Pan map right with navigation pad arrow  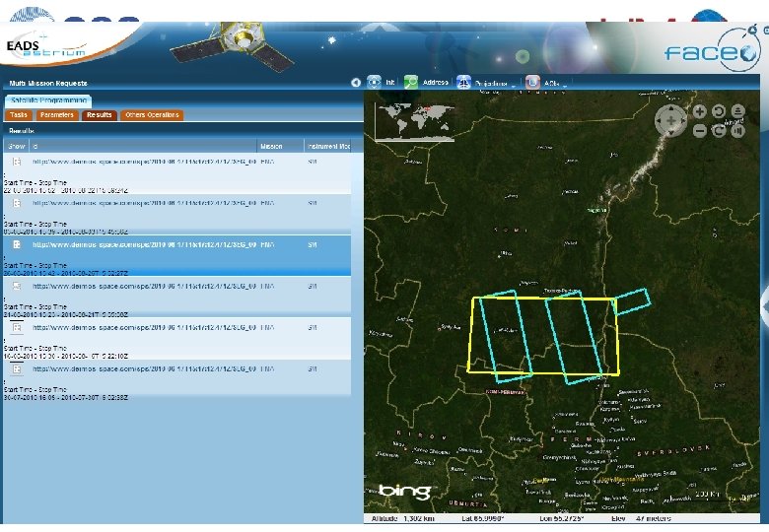click(682, 120)
